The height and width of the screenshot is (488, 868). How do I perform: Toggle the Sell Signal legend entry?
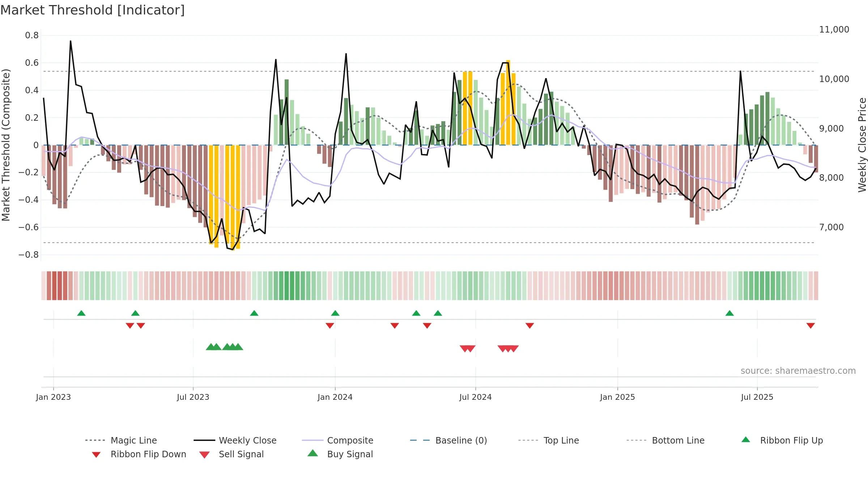coord(231,454)
